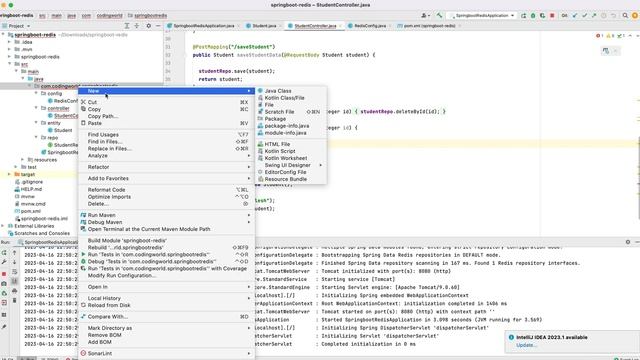
Task: Click the next highlighted error arrow in editor
Action: 637,36
